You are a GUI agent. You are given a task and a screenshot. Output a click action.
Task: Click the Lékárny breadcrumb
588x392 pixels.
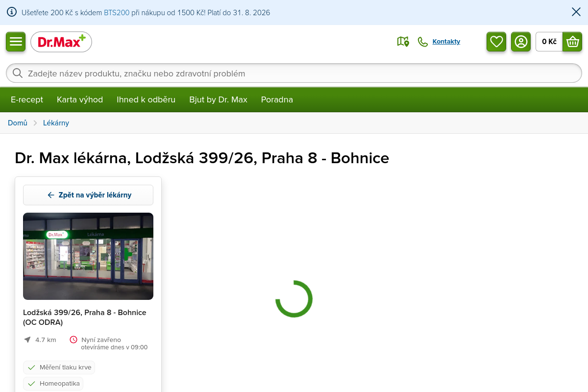tap(56, 123)
